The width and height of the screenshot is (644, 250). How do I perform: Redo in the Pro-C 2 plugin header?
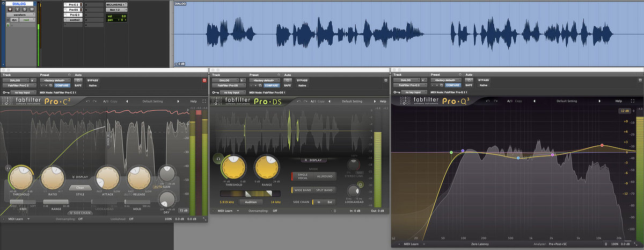[x=95, y=101]
